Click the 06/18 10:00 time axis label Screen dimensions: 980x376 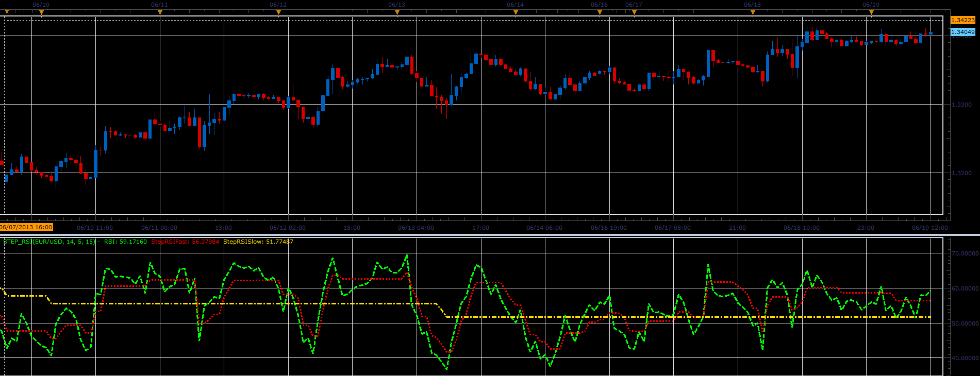tap(802, 228)
